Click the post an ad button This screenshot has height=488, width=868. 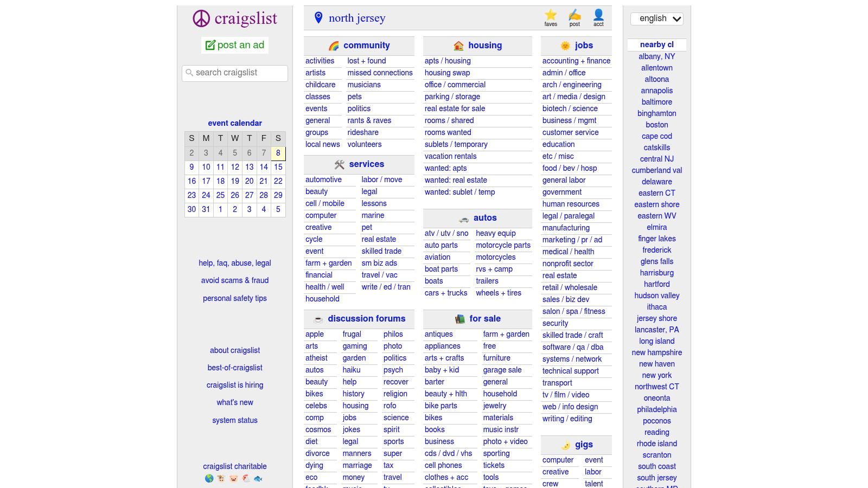coord(235,45)
